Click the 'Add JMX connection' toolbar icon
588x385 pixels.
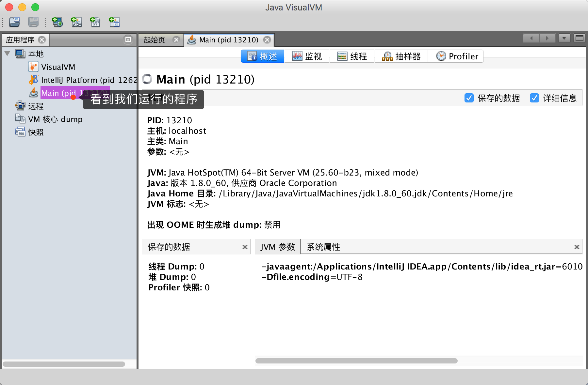[76, 22]
